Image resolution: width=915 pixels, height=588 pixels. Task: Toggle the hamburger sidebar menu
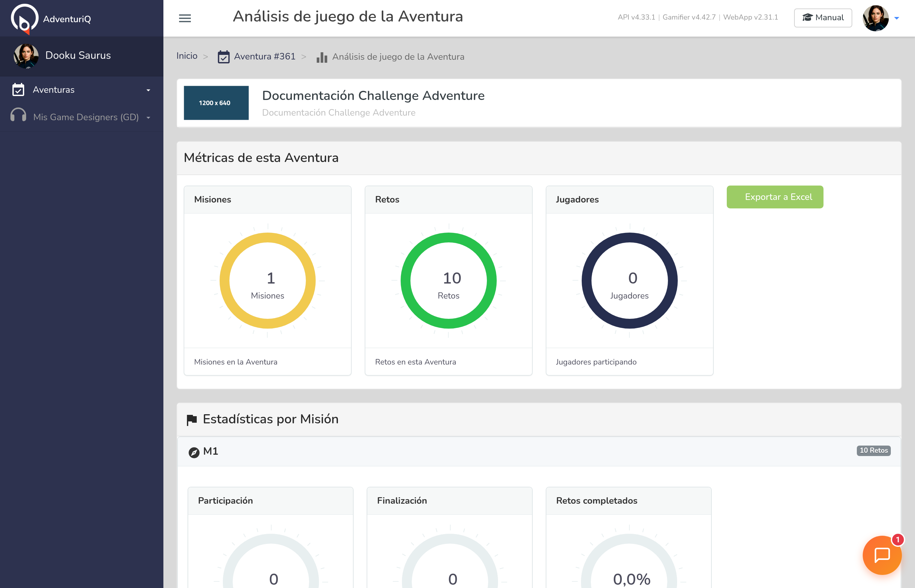tap(185, 18)
